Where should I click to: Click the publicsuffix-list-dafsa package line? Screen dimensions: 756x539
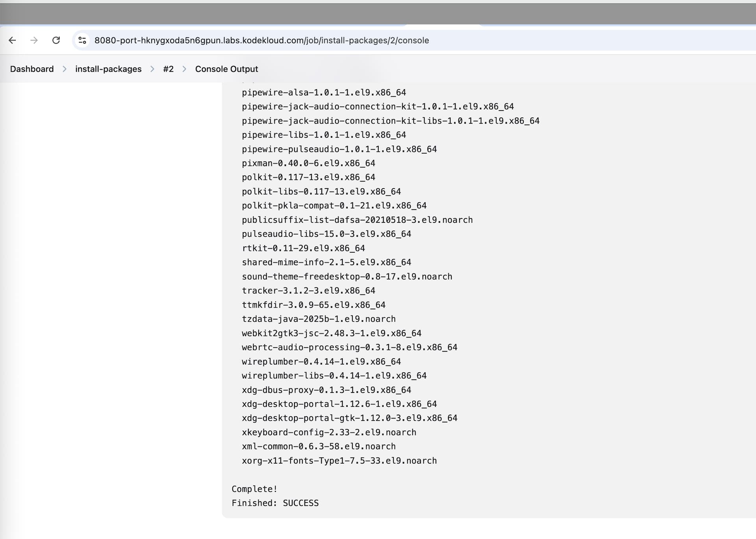click(357, 220)
